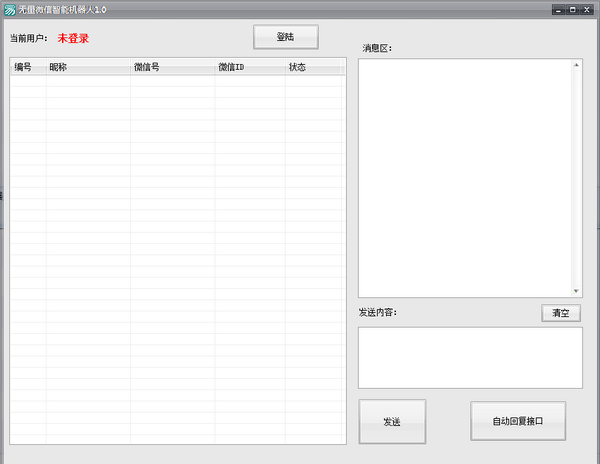Viewport: 600px width, 464px height.
Task: Click message area scrollbar down arrow
Action: tap(576, 291)
